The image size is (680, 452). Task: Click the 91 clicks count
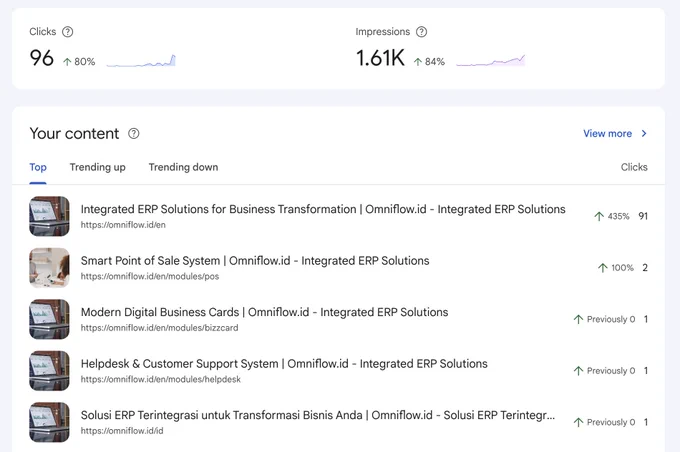click(643, 216)
